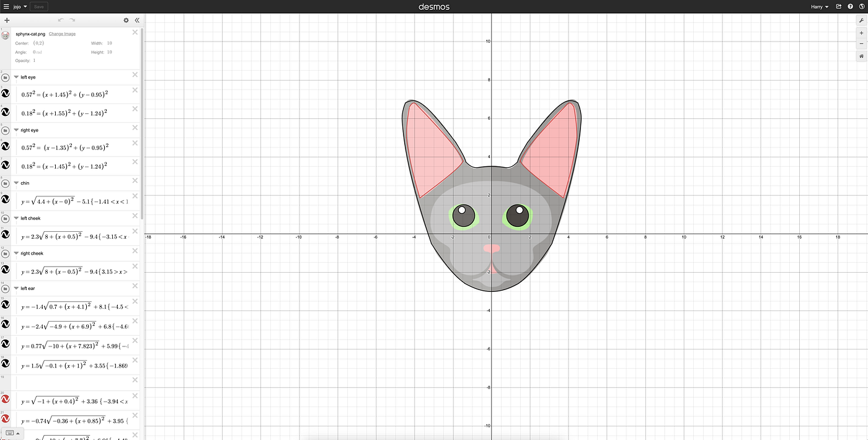Click the Change Image link
The image size is (868, 440).
click(x=62, y=33)
